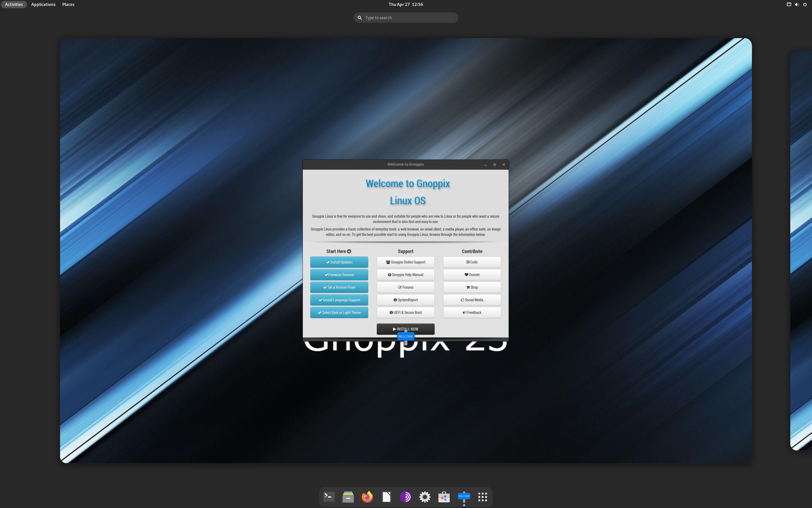The width and height of the screenshot is (812, 508).
Task: Open the Places menu
Action: [68, 4]
